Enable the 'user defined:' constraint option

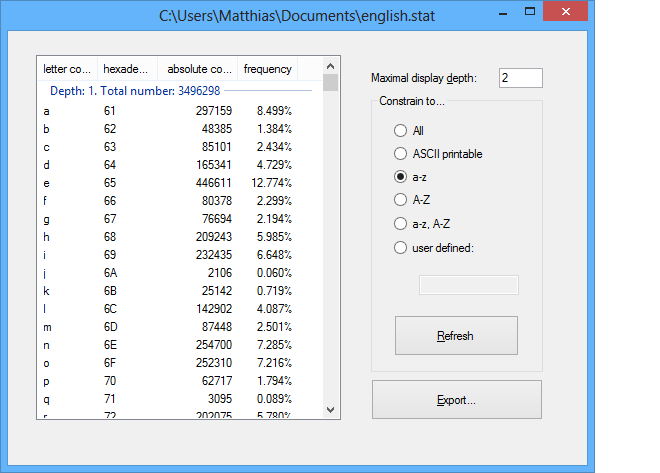pos(401,247)
